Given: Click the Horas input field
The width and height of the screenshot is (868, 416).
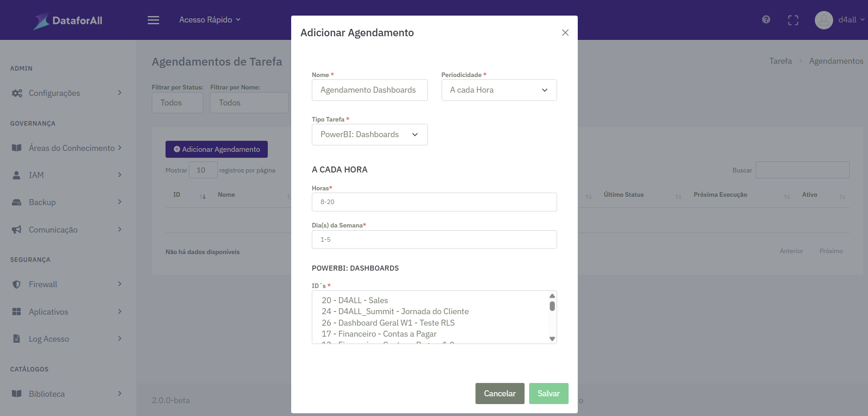Looking at the screenshot, I should pos(434,202).
